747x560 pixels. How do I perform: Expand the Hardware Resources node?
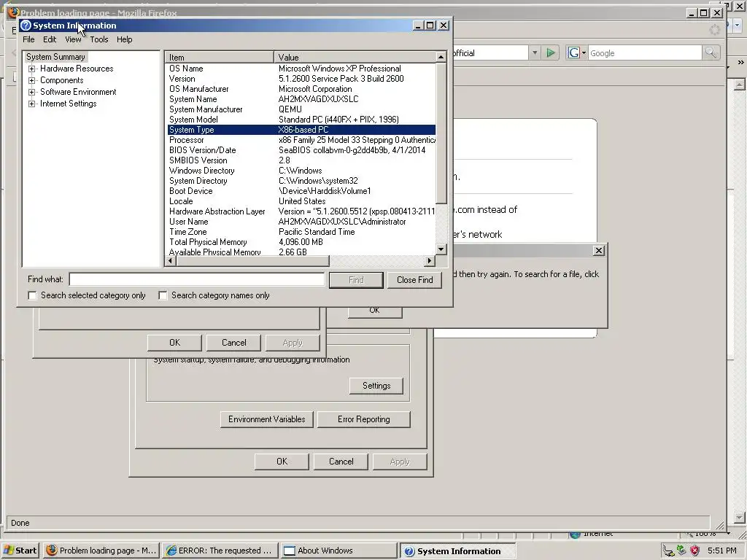click(x=31, y=69)
